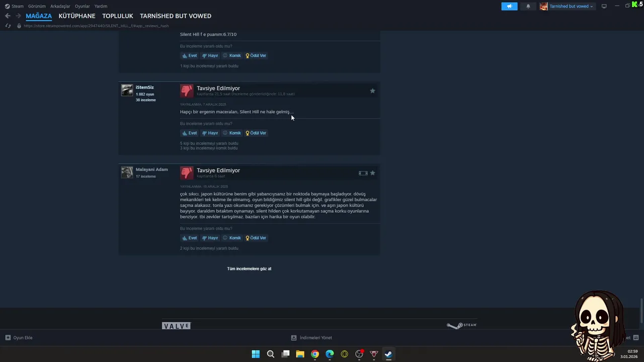Open Task View on the taskbar
Viewport: 644px width, 362px height.
point(285,354)
